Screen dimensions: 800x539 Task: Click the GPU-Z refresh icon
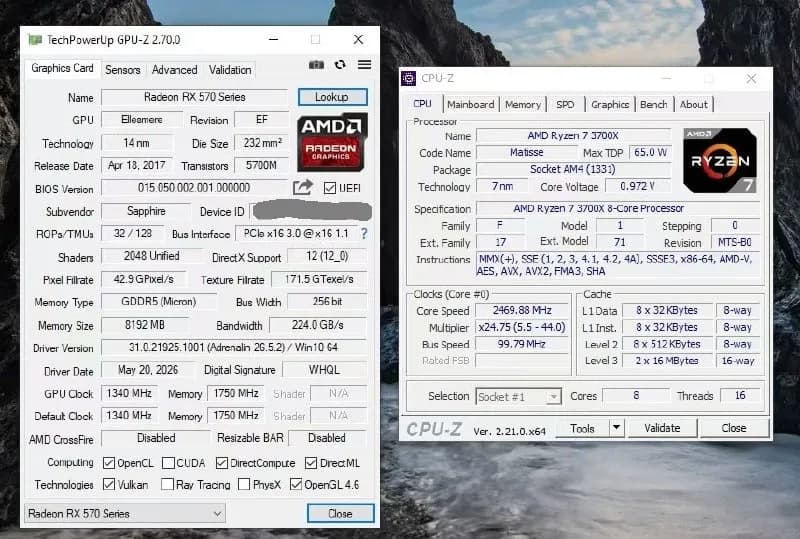340,65
